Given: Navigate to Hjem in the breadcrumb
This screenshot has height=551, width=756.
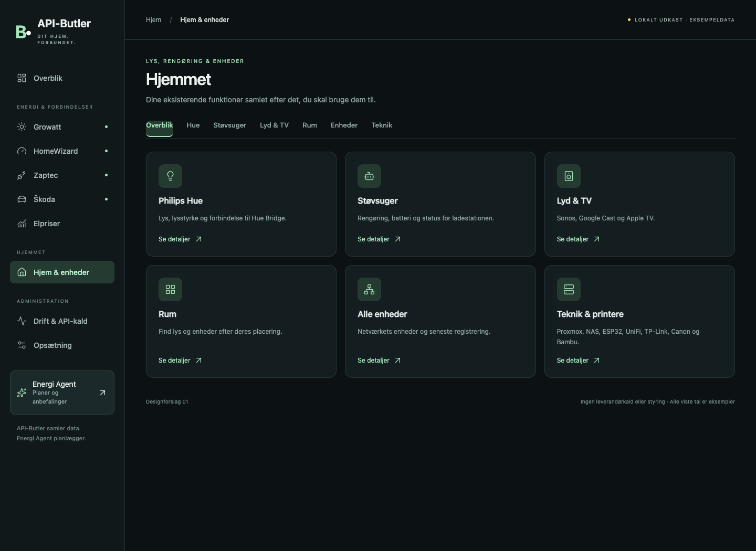Looking at the screenshot, I should coord(153,20).
